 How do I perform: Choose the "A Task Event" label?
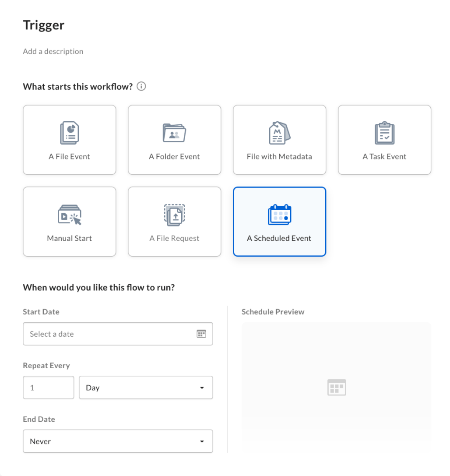coord(384,157)
